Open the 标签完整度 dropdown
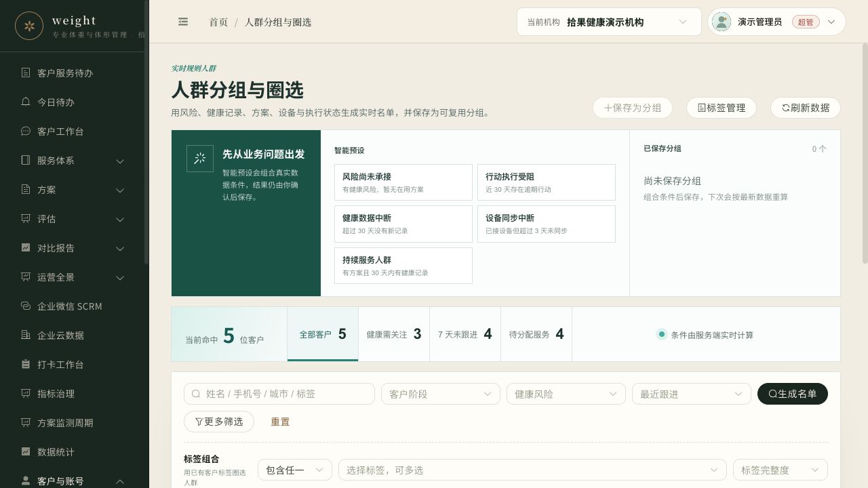This screenshot has height=488, width=868. tap(781, 470)
